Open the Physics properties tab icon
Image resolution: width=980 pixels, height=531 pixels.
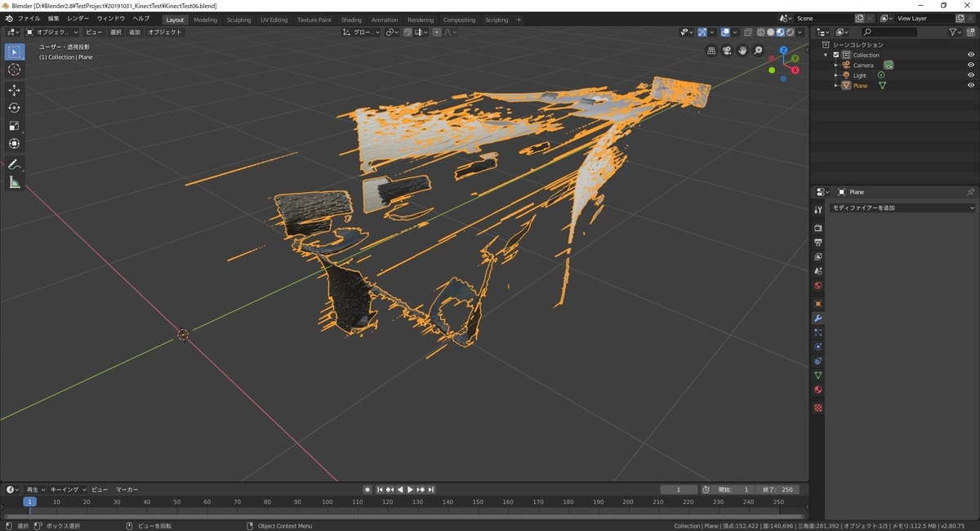(x=817, y=346)
